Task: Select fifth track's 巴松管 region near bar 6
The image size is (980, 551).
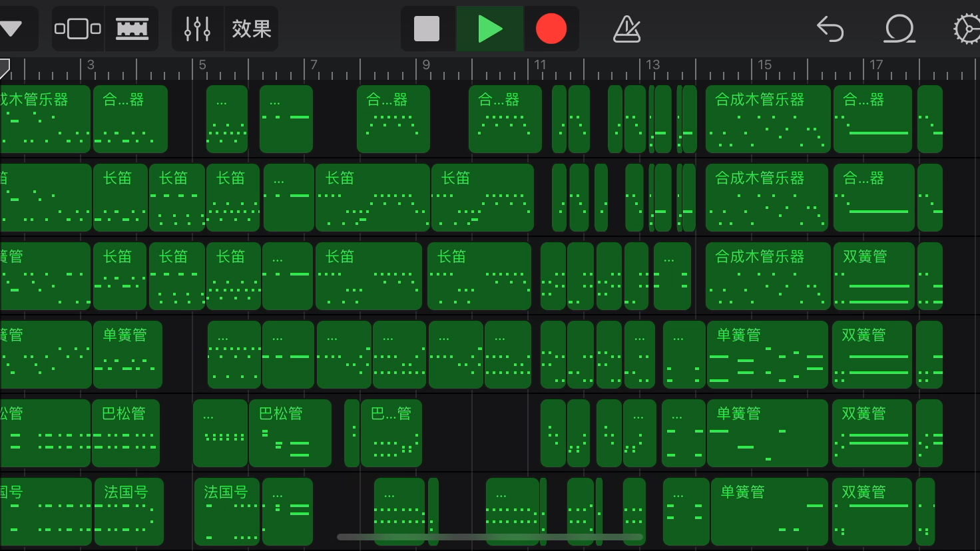Action: (x=290, y=433)
